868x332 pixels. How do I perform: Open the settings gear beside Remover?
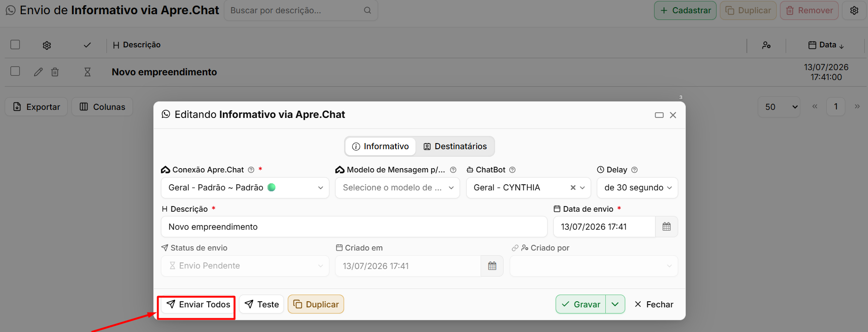pyautogui.click(x=854, y=10)
